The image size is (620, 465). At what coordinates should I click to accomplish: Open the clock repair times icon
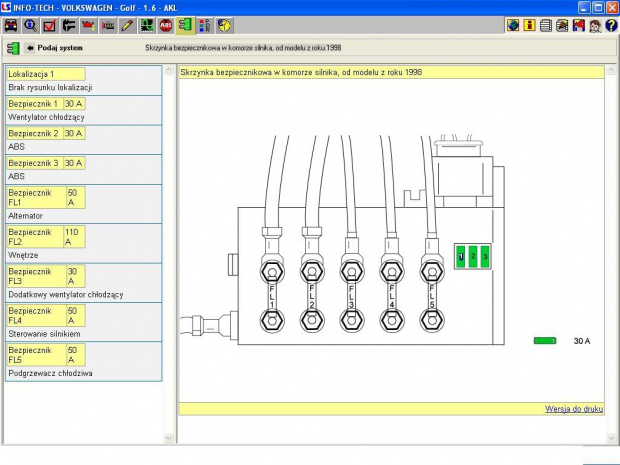click(224, 26)
